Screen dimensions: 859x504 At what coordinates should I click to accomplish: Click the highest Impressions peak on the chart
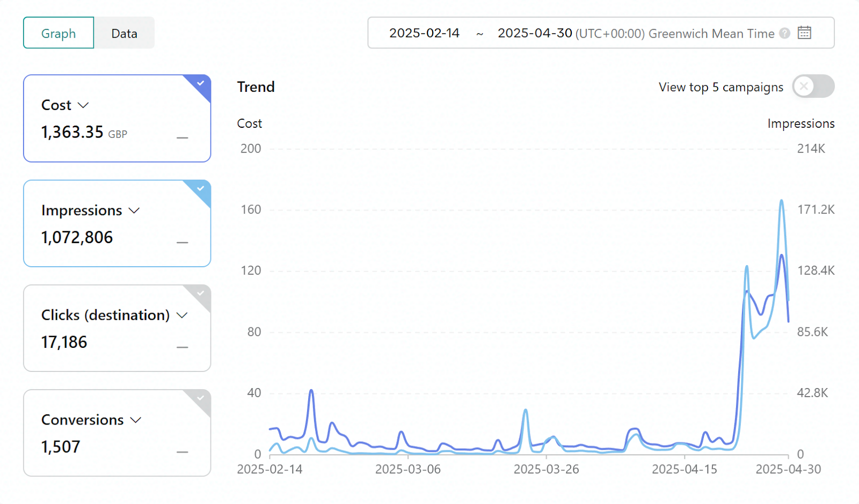click(x=781, y=201)
